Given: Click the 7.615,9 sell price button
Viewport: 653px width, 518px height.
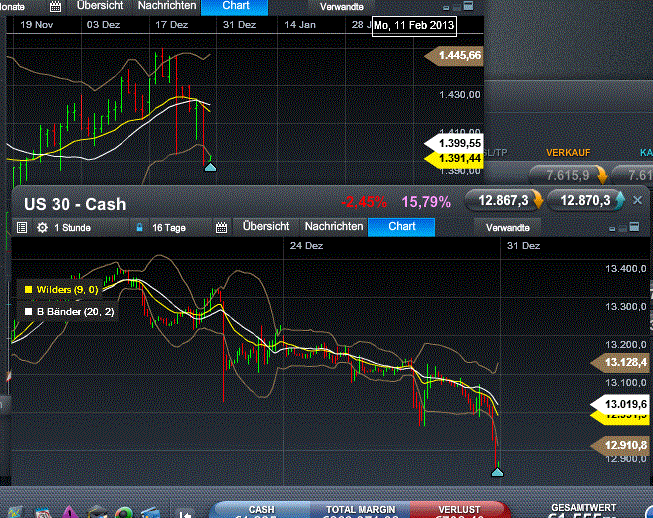Looking at the screenshot, I should click(568, 175).
